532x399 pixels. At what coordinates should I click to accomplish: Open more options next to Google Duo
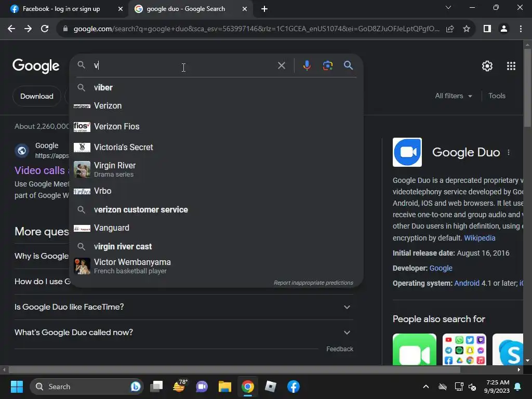point(508,152)
